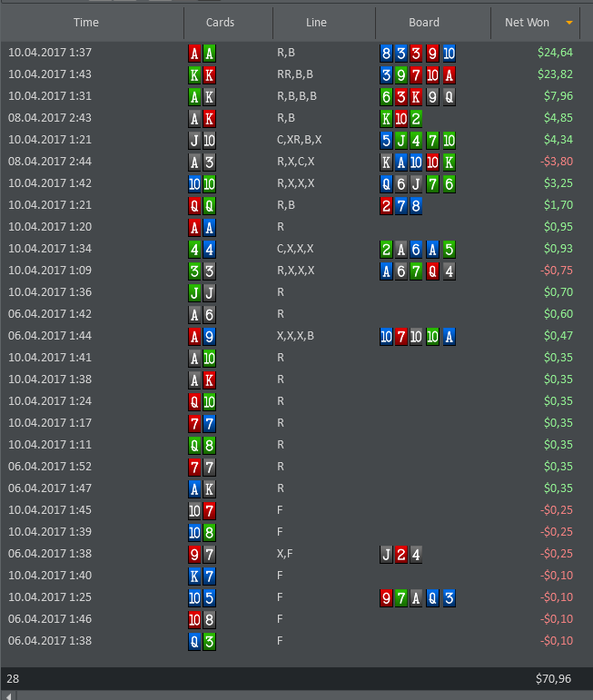Click time 10.04.2017 1:43
Viewport: 593px width, 700px height.
(x=50, y=74)
